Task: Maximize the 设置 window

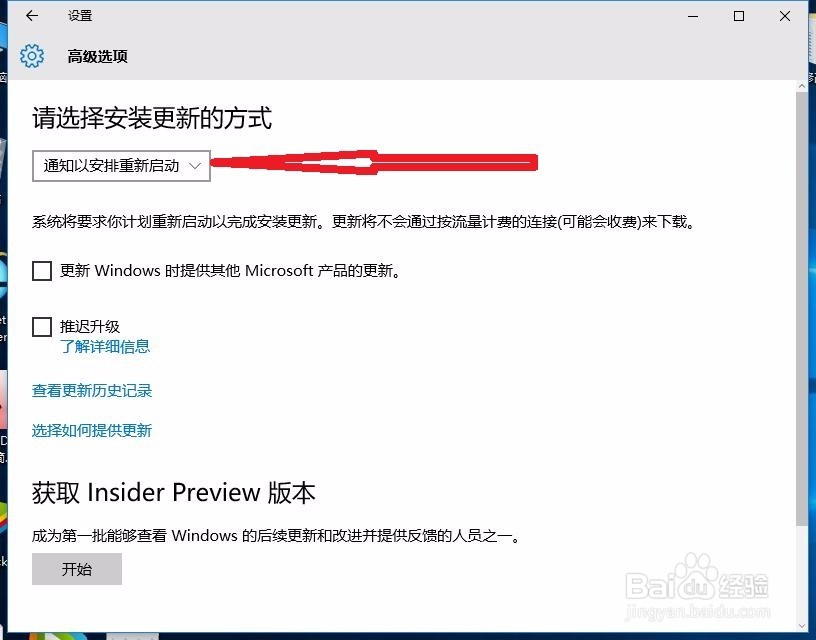Action: tap(738, 16)
